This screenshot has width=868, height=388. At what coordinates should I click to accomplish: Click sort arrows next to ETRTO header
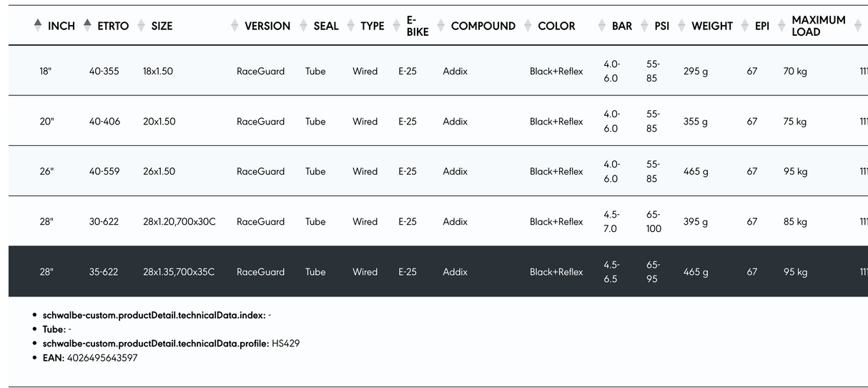click(x=87, y=25)
